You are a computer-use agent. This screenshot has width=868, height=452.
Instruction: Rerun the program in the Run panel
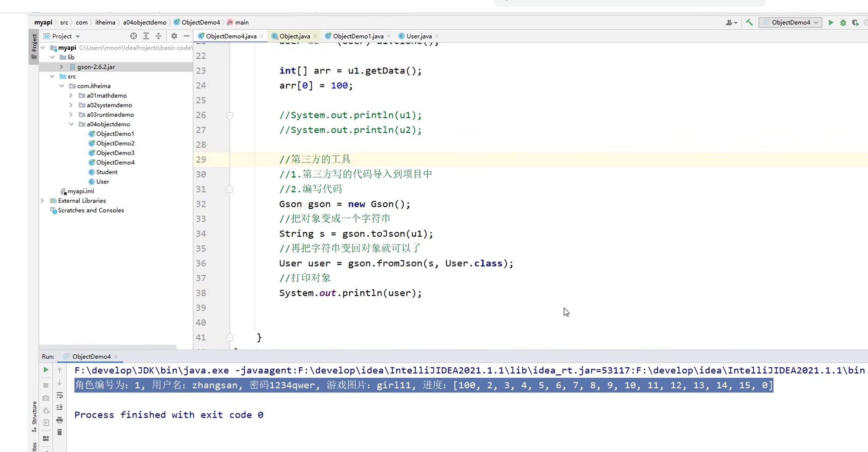coord(46,370)
